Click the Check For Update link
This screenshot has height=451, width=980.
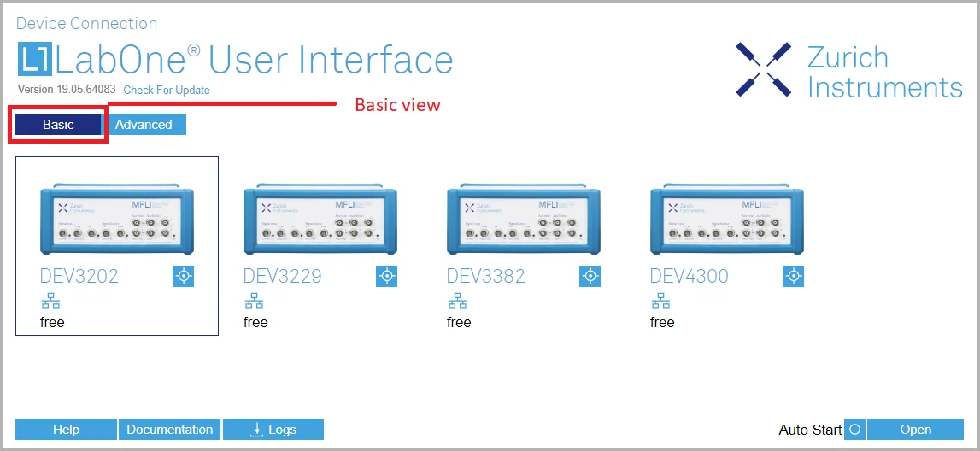pyautogui.click(x=167, y=90)
